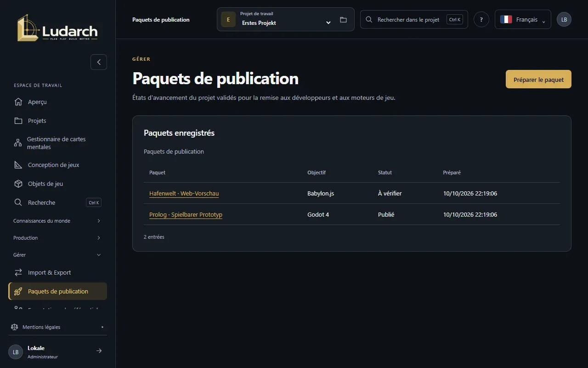The height and width of the screenshot is (368, 588).
Task: Click the Godot 4 objective cell
Action: [x=318, y=215]
